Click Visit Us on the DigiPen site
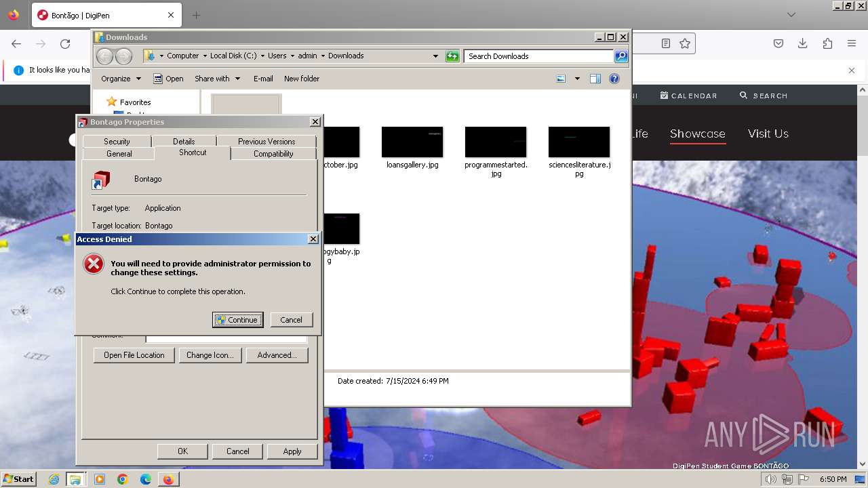 [x=768, y=134]
